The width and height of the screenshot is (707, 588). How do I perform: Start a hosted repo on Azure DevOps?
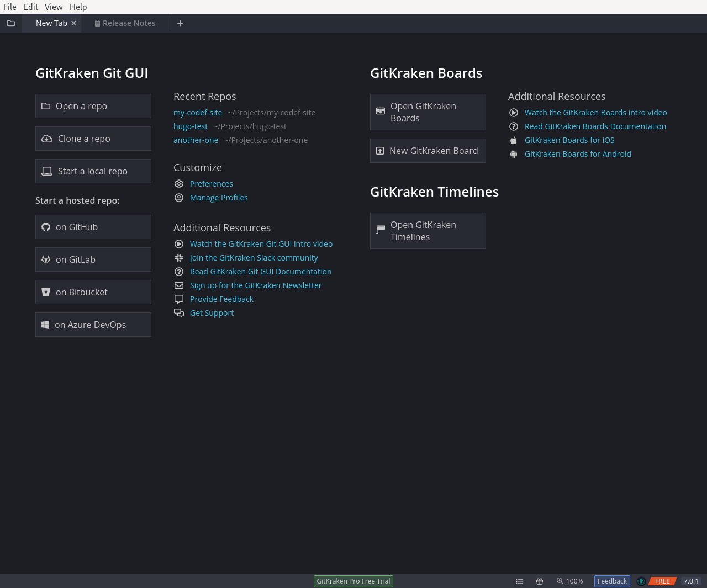[x=93, y=325]
